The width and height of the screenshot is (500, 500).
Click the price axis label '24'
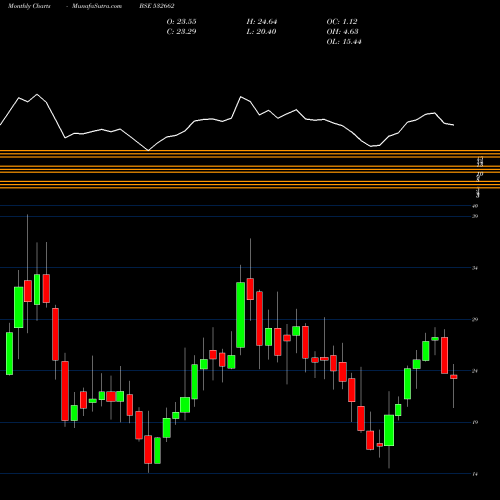[475, 371]
